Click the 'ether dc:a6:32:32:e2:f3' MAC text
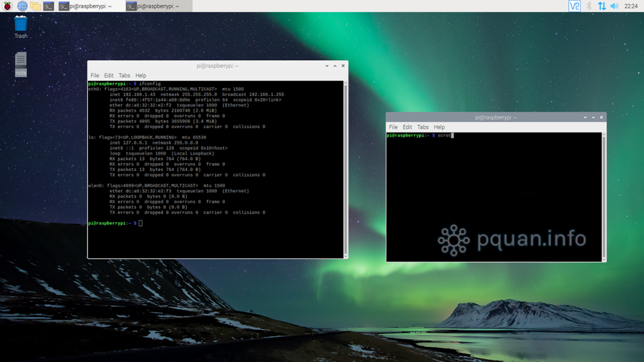This screenshot has width=644, height=362. point(140,191)
